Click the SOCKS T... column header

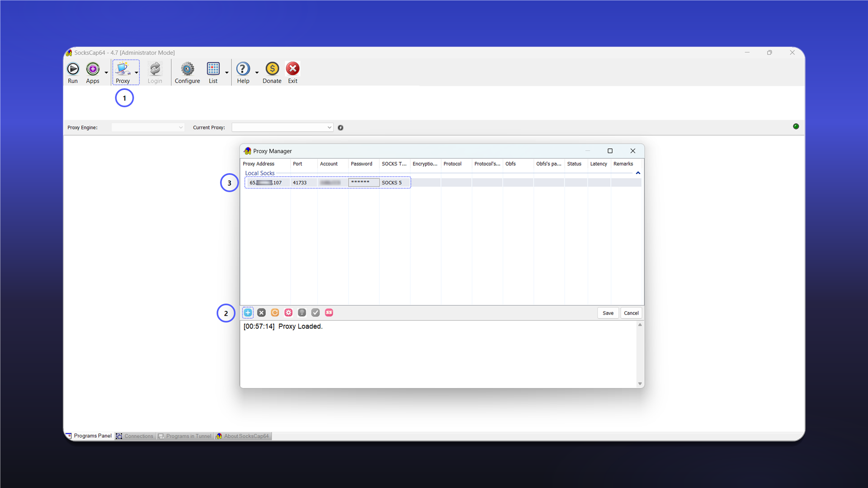tap(395, 164)
